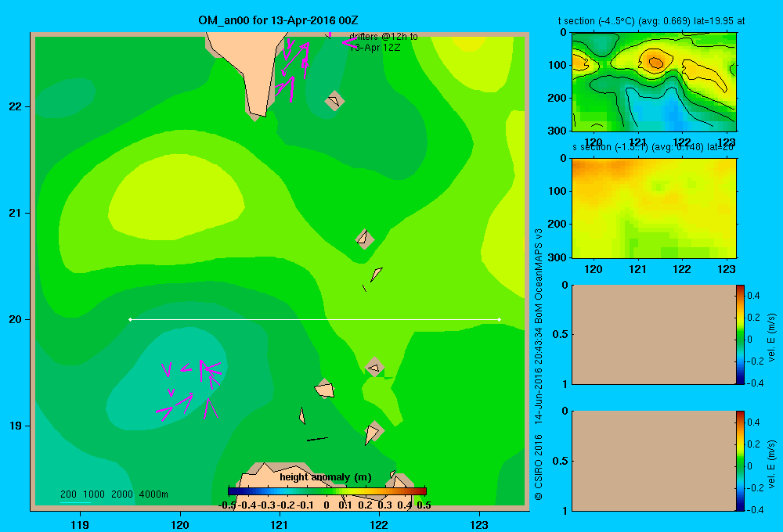Image resolution: width=783 pixels, height=532 pixels.
Task: Click the magenta drifter arrows beside Taiwan
Action: coord(293,70)
